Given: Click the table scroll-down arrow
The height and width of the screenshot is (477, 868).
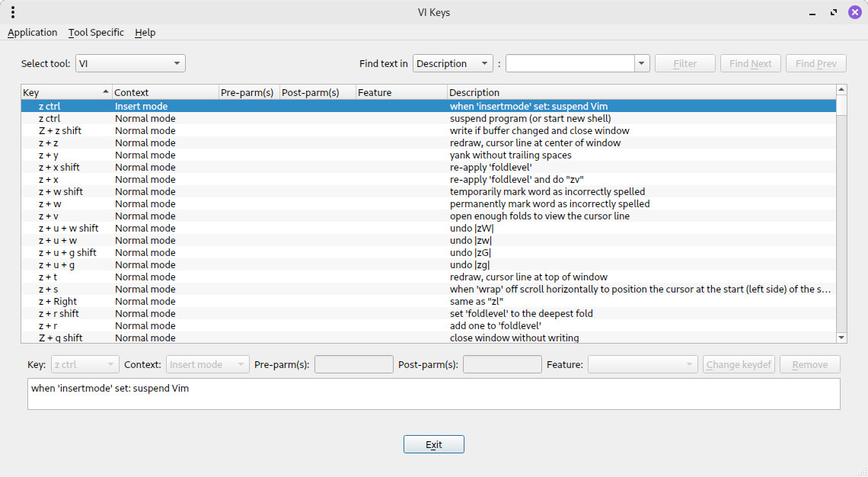Looking at the screenshot, I should click(841, 338).
